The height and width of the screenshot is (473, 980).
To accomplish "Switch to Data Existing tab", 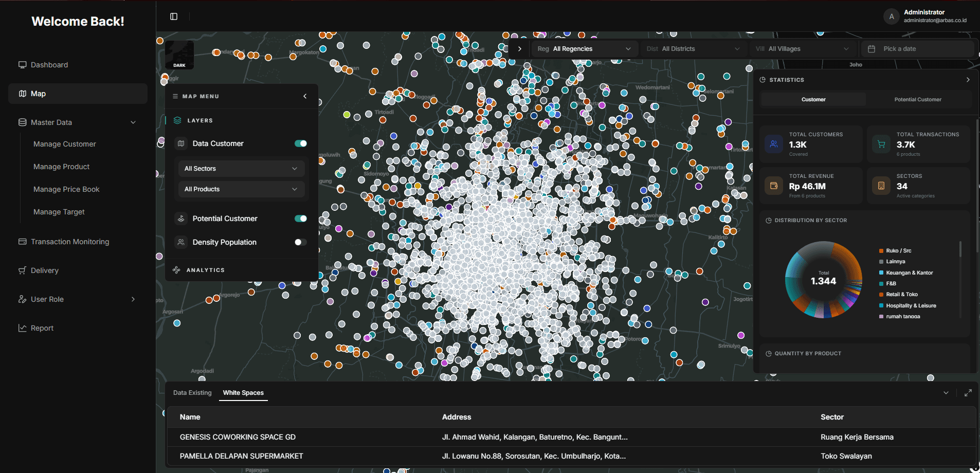I will point(192,393).
